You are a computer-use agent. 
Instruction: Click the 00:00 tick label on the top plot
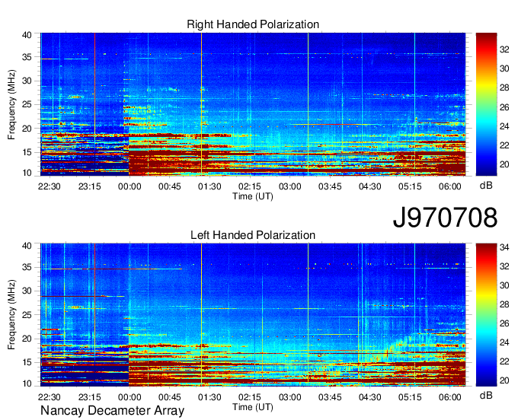(x=129, y=186)
